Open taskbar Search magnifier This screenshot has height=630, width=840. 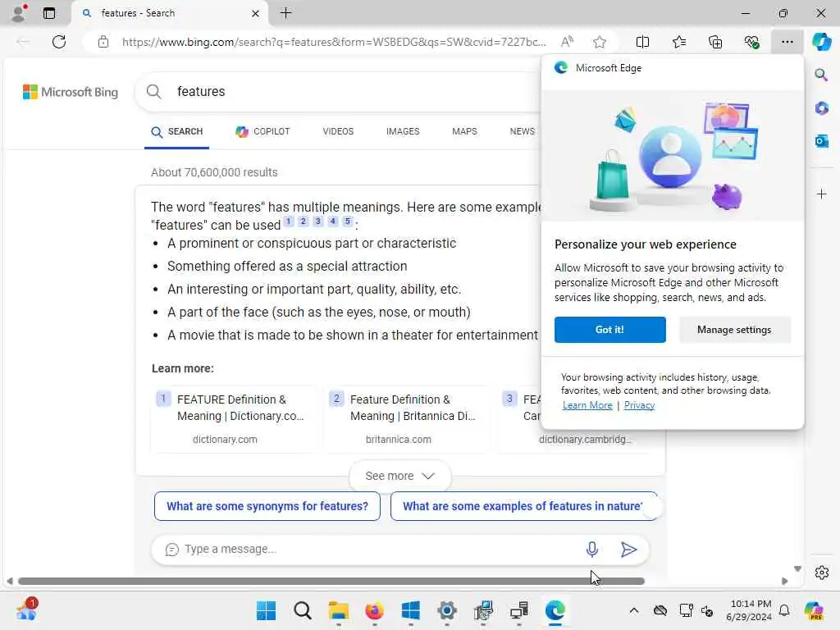click(302, 610)
